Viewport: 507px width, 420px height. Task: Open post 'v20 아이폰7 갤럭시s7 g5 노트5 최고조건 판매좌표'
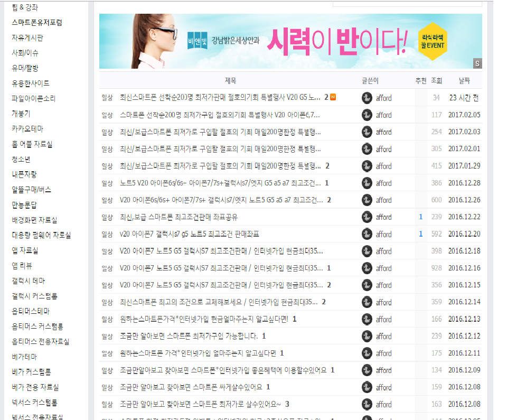(190, 234)
